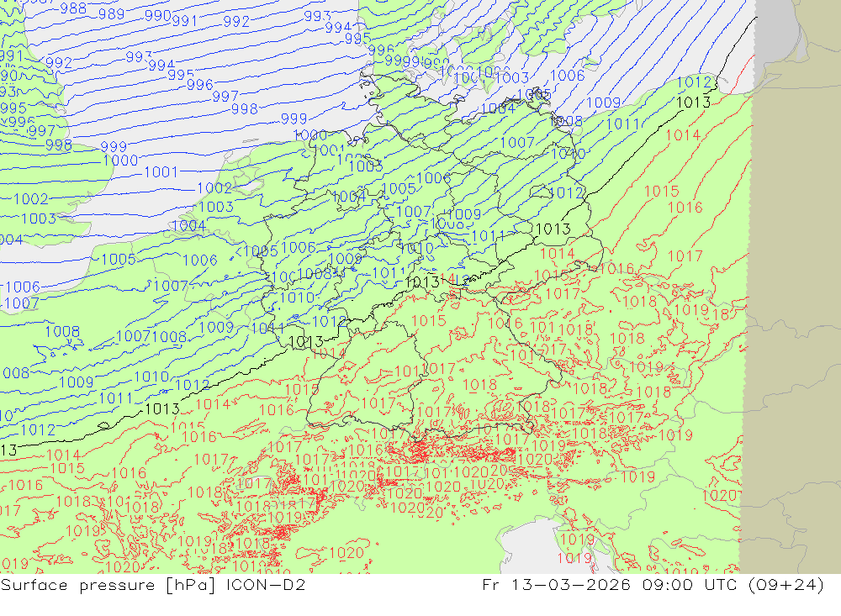Click the "[hPa]" unit in the caption
Viewport: 841px width, 616px height.
click(191, 585)
